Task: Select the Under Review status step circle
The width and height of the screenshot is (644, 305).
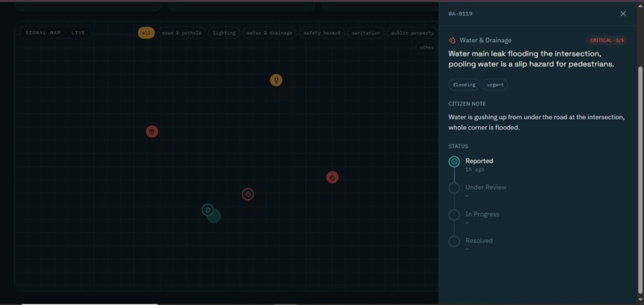Action: click(454, 188)
